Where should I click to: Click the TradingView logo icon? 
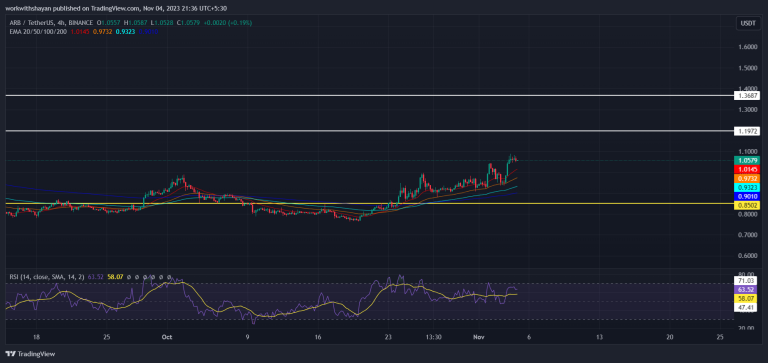pyautogui.click(x=9, y=354)
